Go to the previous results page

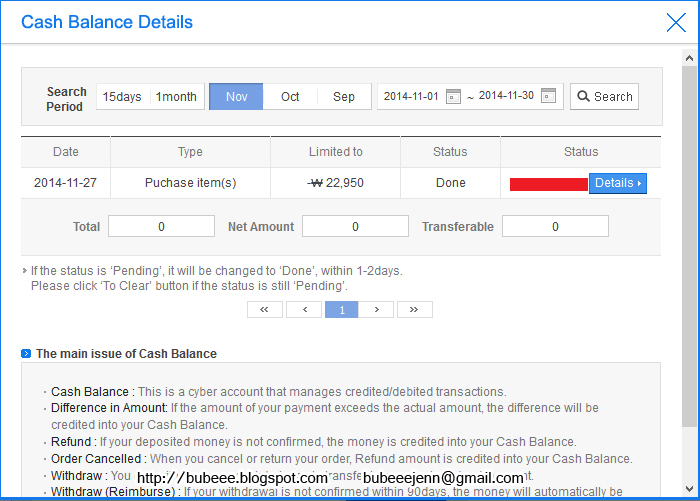(303, 310)
